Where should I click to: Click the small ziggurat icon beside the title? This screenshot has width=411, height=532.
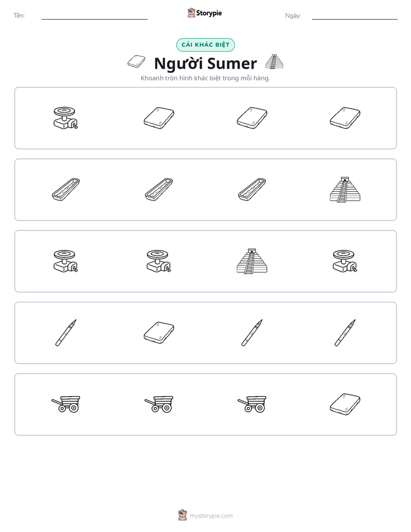click(x=275, y=62)
